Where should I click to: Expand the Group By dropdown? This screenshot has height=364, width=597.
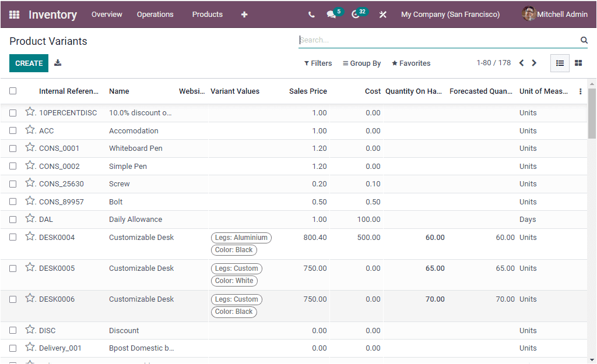pos(361,63)
